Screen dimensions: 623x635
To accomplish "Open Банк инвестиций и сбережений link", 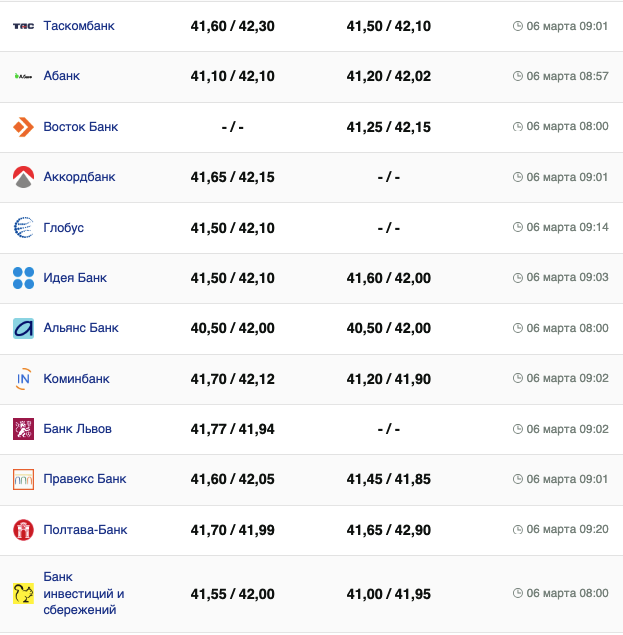I will (x=84, y=594).
